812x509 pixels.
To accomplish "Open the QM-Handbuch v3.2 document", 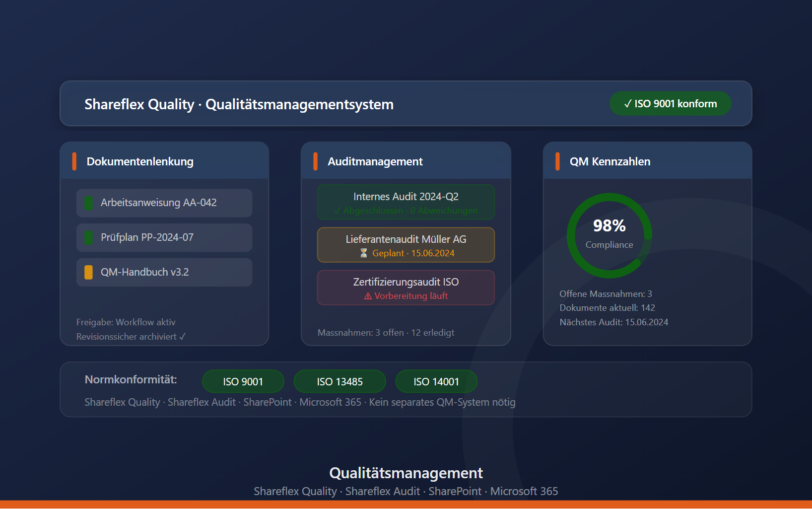I will coord(164,273).
